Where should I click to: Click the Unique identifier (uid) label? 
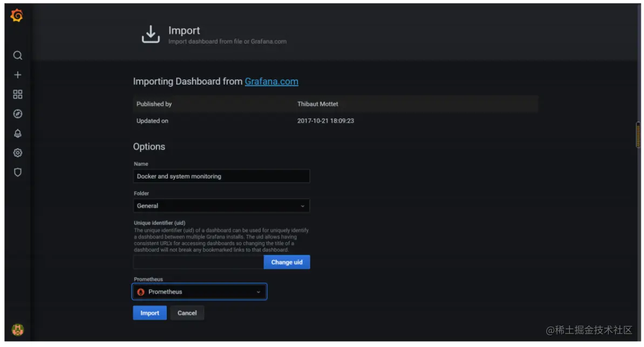click(x=159, y=223)
